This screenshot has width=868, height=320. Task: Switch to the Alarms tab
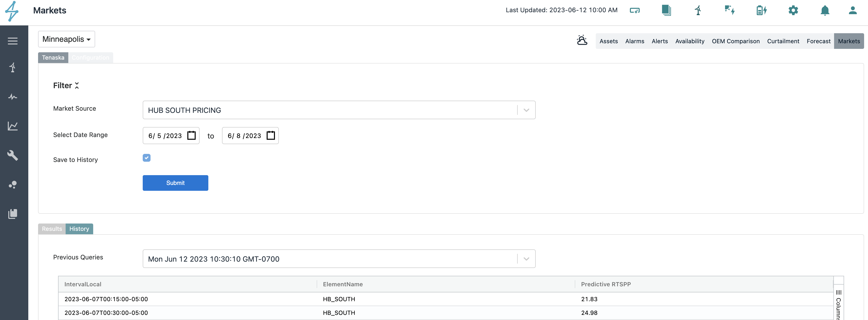[635, 41]
